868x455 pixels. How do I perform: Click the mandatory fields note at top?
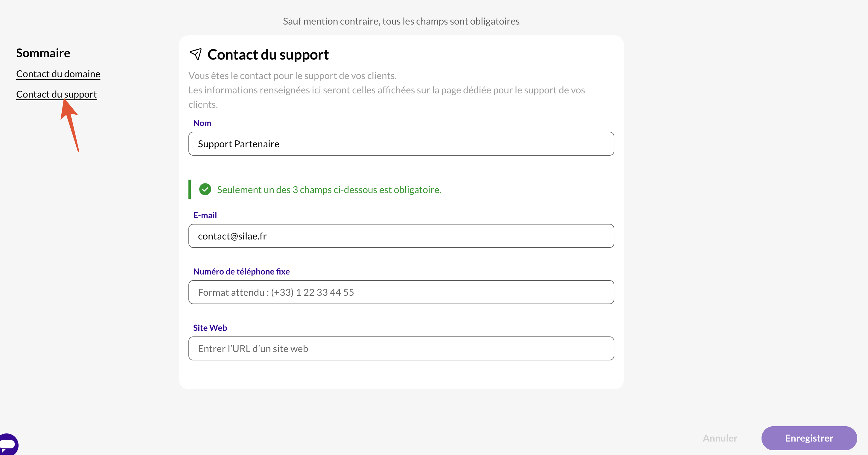(x=401, y=21)
